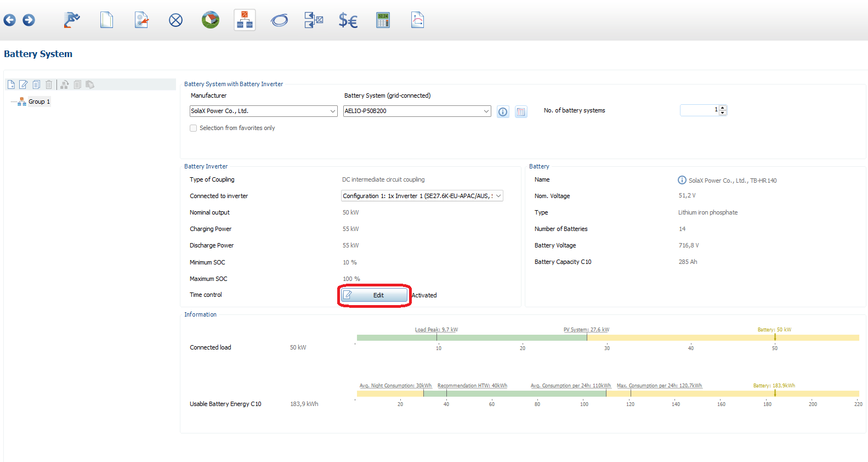Click the SolaX TB-HR140 battery info icon
Viewport: 868px width, 462px height.
point(682,180)
